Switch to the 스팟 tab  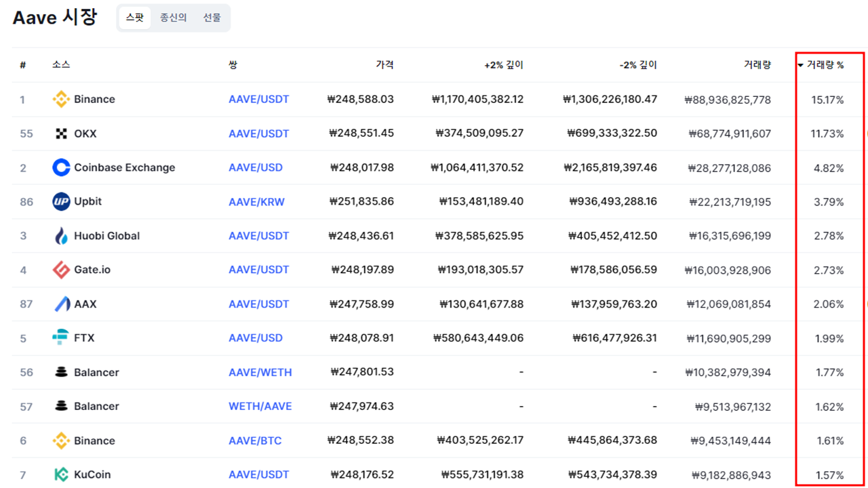(135, 18)
